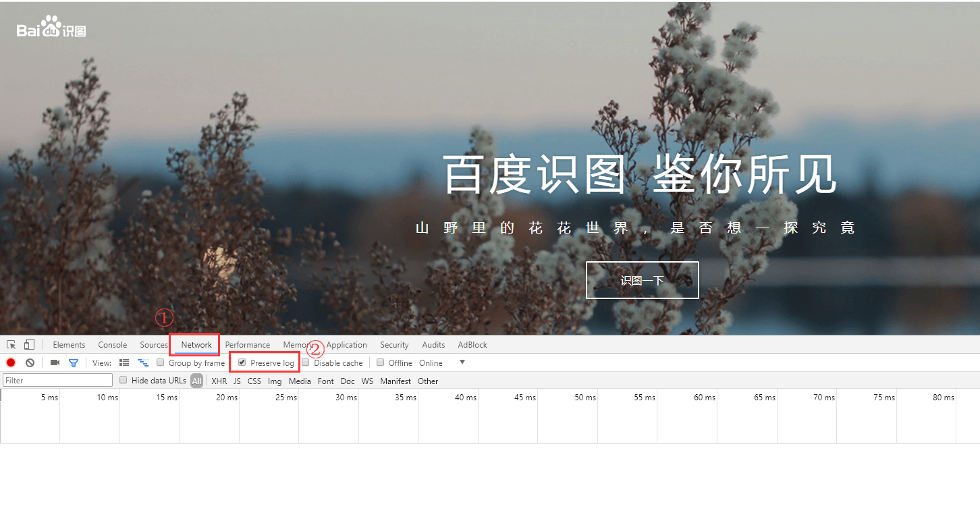Filter requests by Doc

[348, 381]
